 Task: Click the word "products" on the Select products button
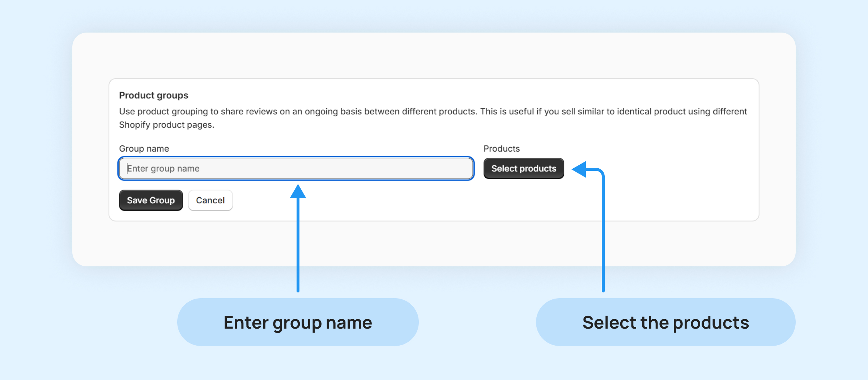(x=538, y=169)
